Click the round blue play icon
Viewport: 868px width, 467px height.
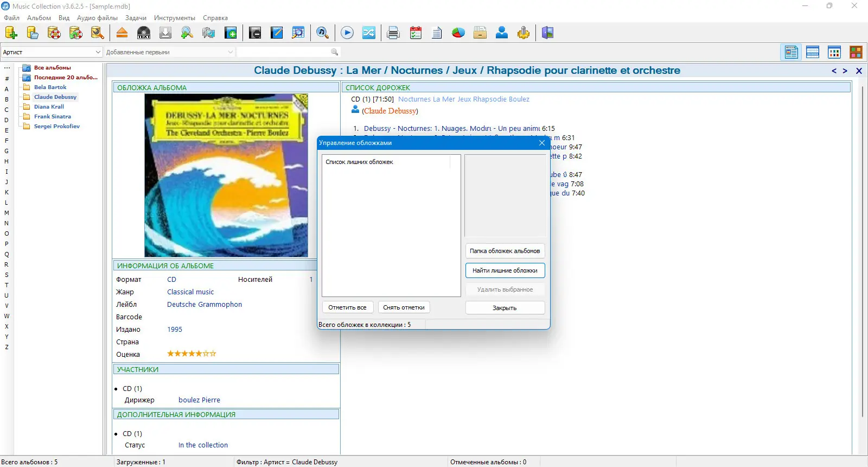click(347, 33)
